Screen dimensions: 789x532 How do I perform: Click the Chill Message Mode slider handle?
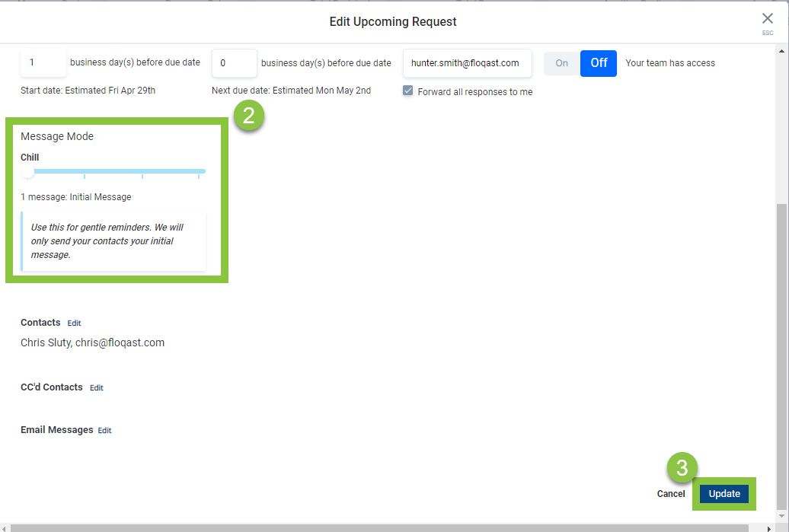28,172
